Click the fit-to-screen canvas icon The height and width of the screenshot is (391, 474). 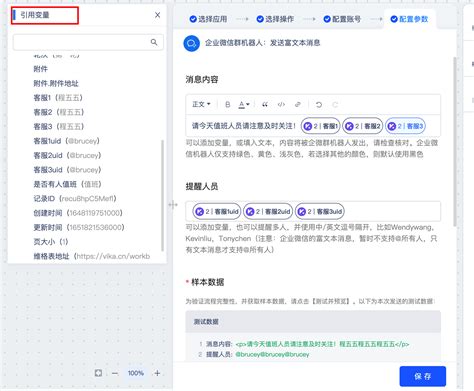[98, 373]
